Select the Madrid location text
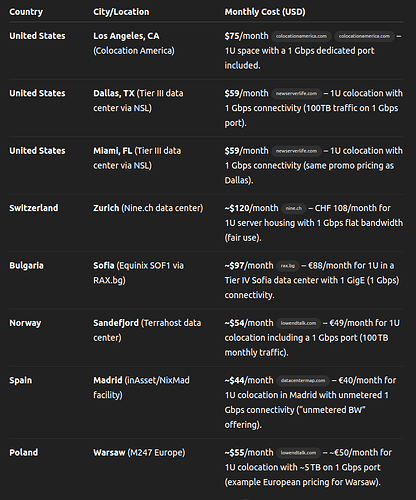The width and height of the screenshot is (416, 500). [108, 381]
